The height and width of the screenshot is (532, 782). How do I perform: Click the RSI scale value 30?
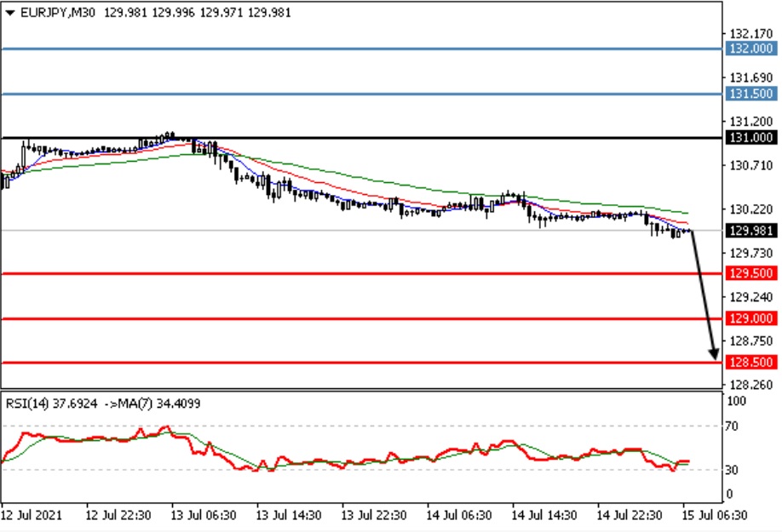click(732, 470)
